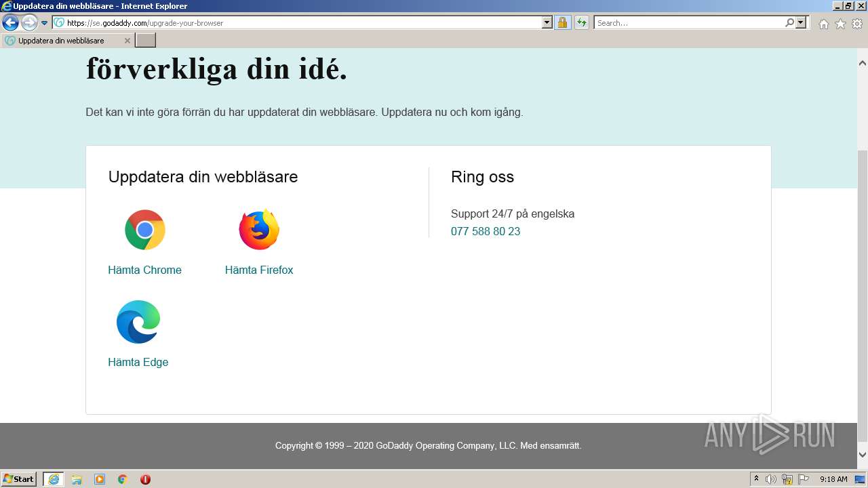Screen dimensions: 868x488
Task: Click the Ring oss heading
Action: pyautogui.click(x=482, y=177)
